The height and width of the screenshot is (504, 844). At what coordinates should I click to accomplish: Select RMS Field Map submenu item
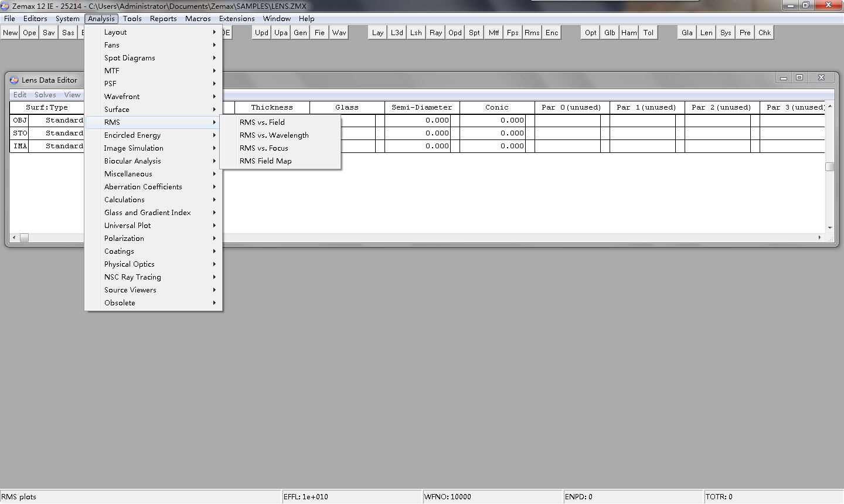pyautogui.click(x=280, y=161)
